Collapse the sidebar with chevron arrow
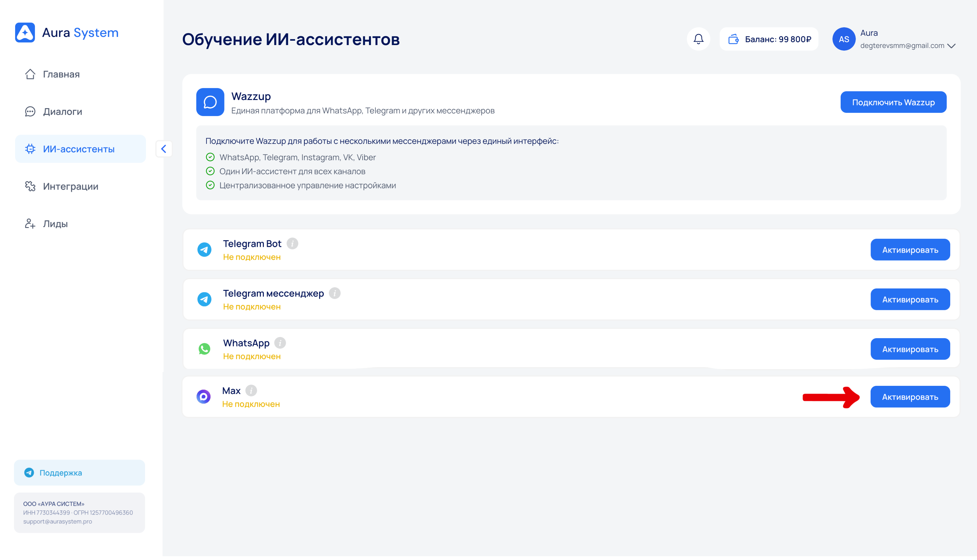This screenshot has width=977, height=560. (x=164, y=149)
